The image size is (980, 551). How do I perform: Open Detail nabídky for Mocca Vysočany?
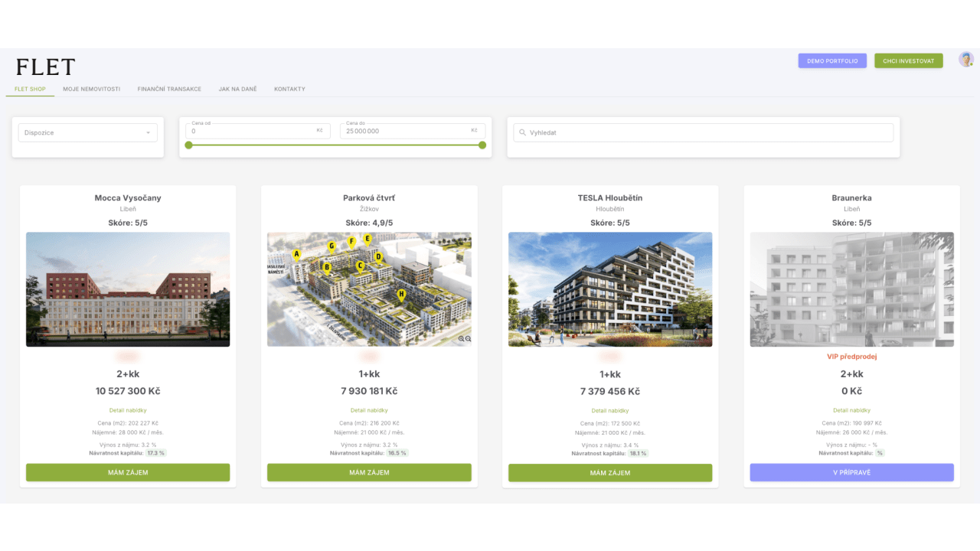pyautogui.click(x=128, y=410)
